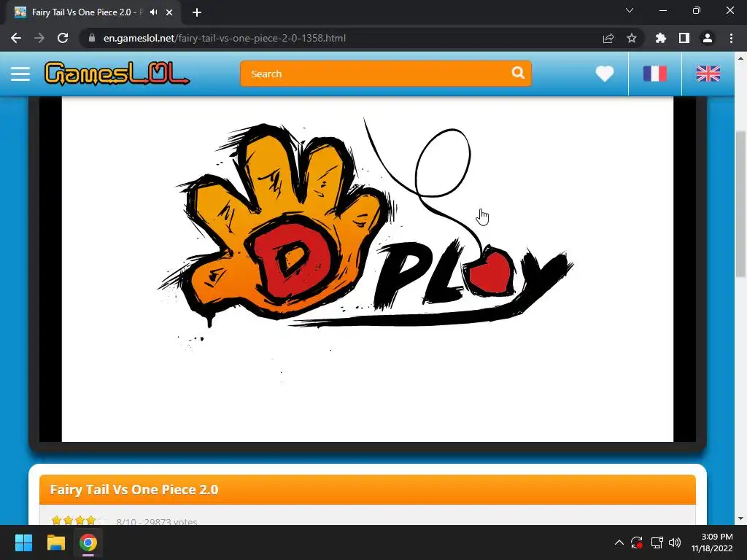Image resolution: width=747 pixels, height=560 pixels.
Task: Click the GamesLOL logo
Action: (117, 74)
